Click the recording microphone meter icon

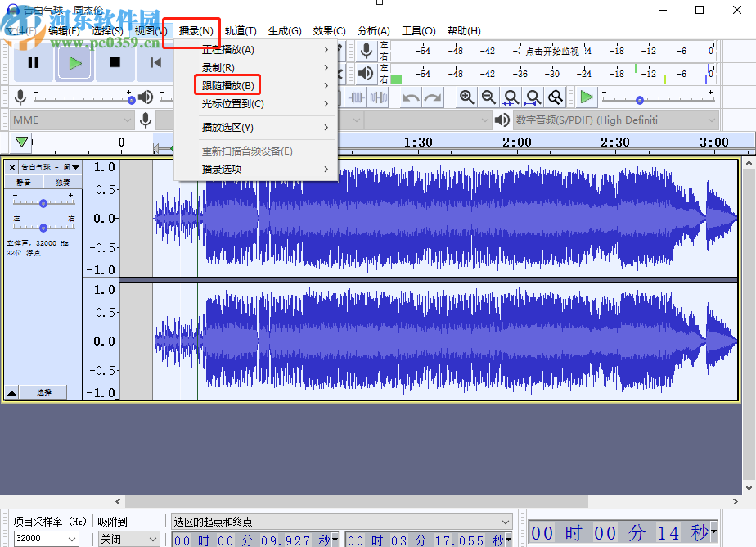(x=367, y=51)
